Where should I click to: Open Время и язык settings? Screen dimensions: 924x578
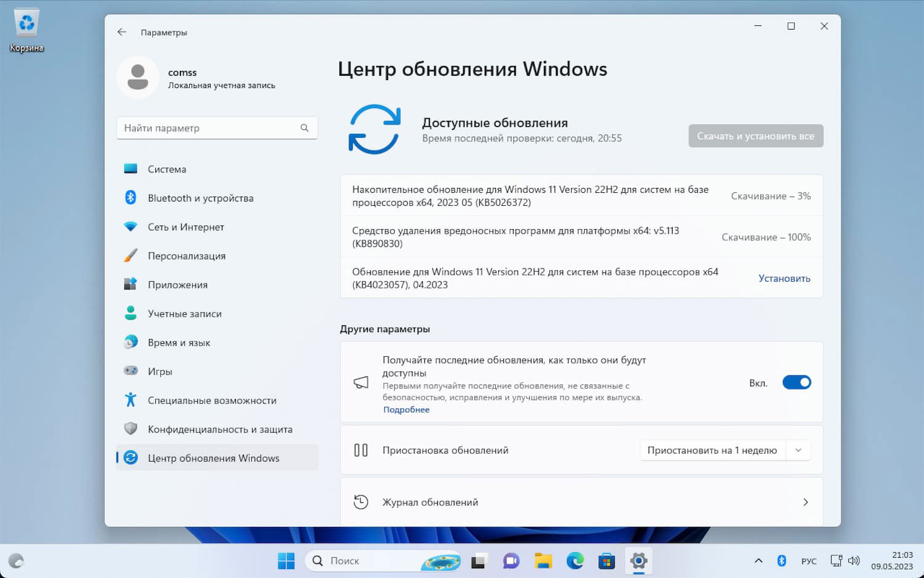click(217, 343)
